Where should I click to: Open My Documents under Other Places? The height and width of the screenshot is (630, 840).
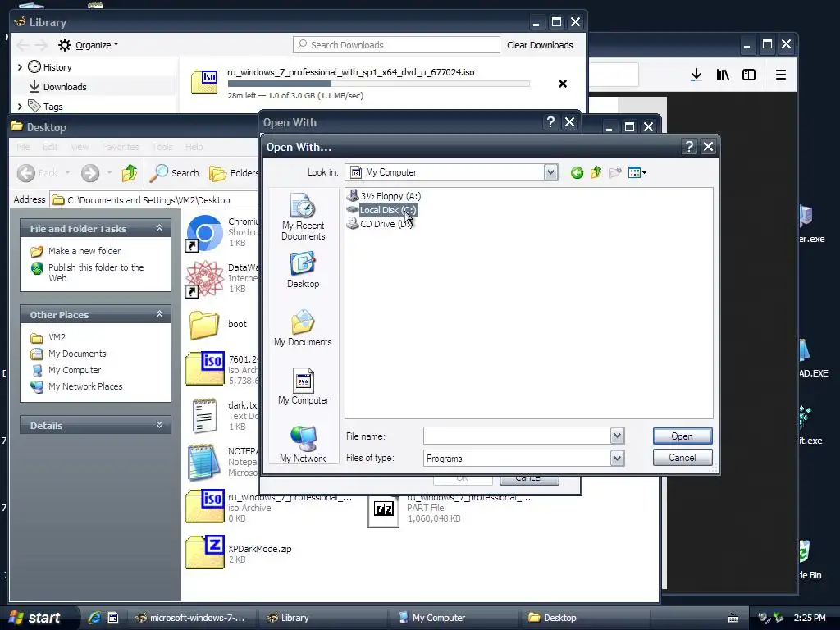point(77,354)
